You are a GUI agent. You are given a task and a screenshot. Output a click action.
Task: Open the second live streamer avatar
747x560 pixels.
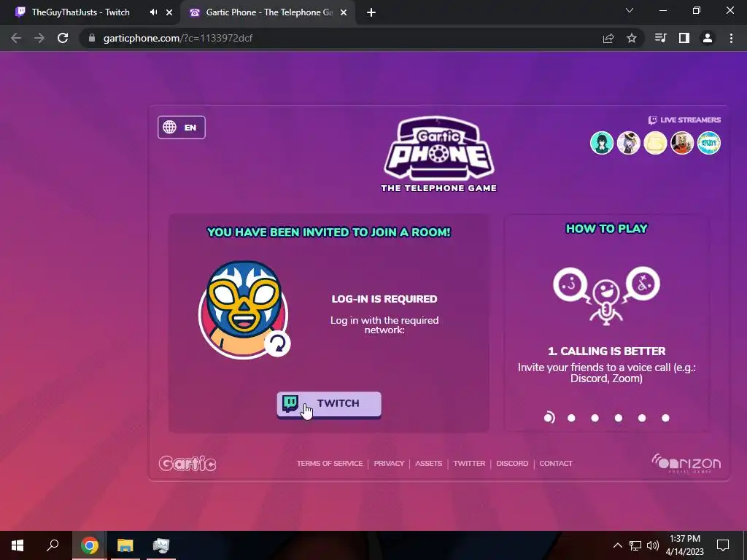tap(628, 143)
